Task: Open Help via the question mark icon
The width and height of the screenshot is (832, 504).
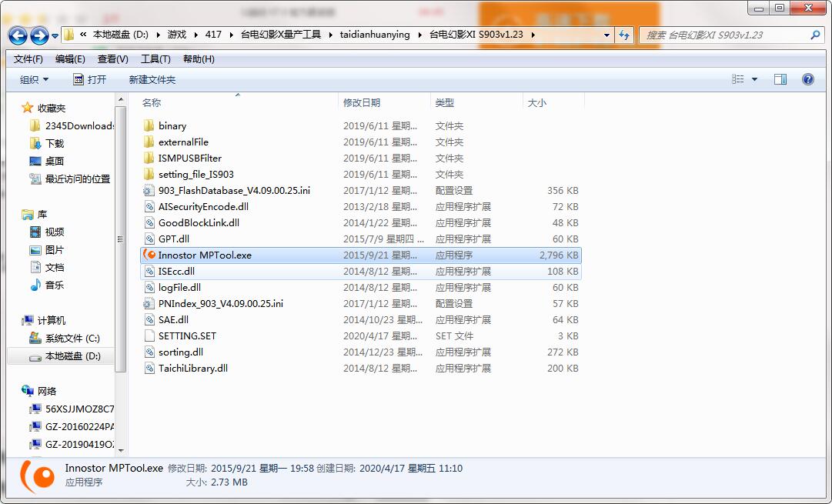Action: (x=806, y=78)
